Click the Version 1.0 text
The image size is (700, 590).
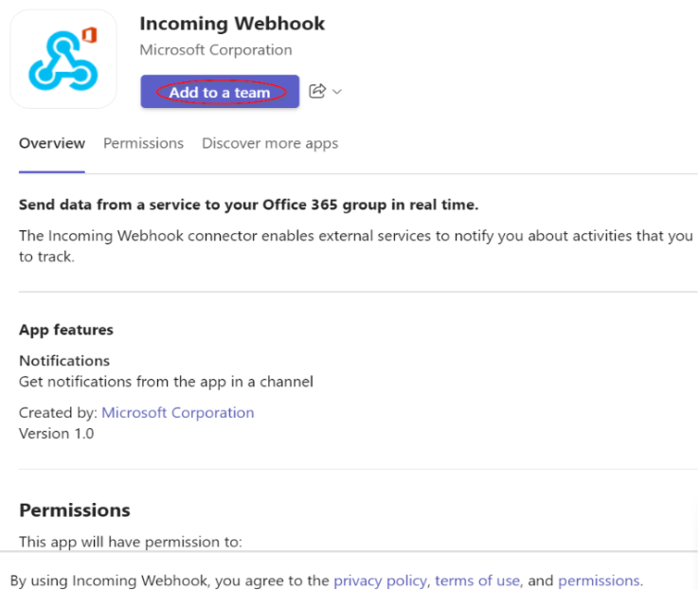(56, 434)
